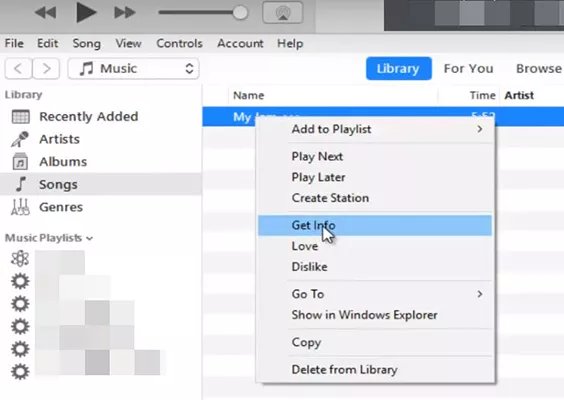Click the Genius atom playlist icon
The height and width of the screenshot is (400, 564).
20,259
